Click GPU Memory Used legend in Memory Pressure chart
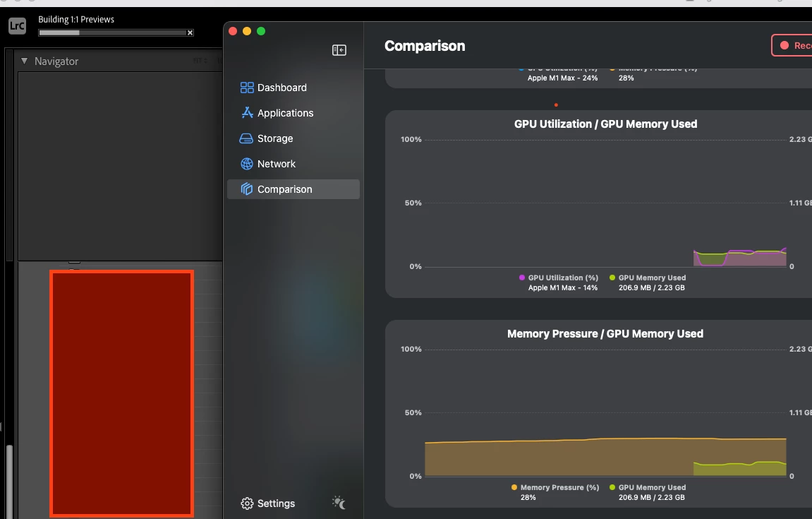This screenshot has height=519, width=812. [x=652, y=487]
